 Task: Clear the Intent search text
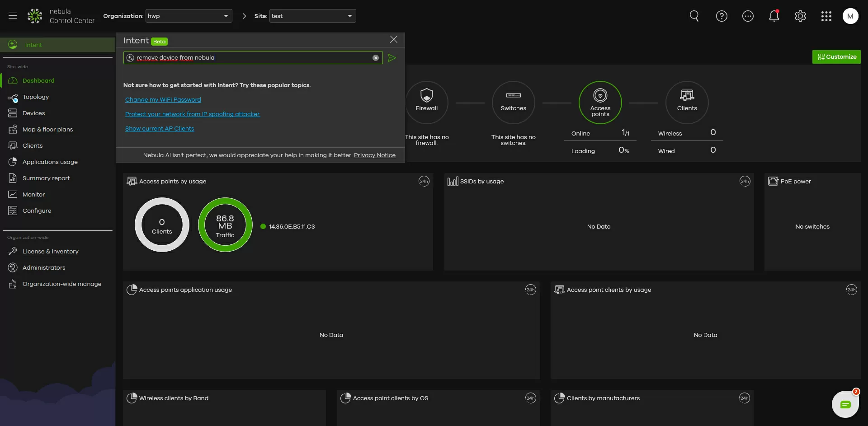click(375, 58)
